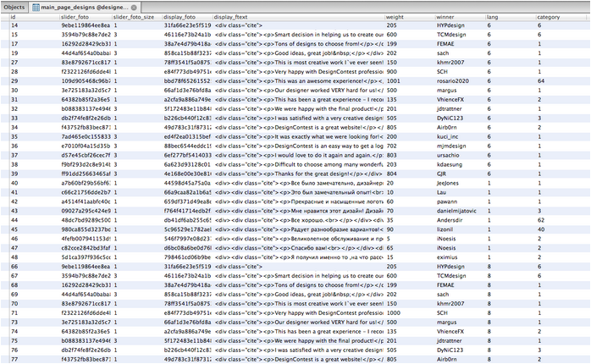Click slider_foto_size value 3 in row 38
The image size is (591, 364).
click(116, 164)
